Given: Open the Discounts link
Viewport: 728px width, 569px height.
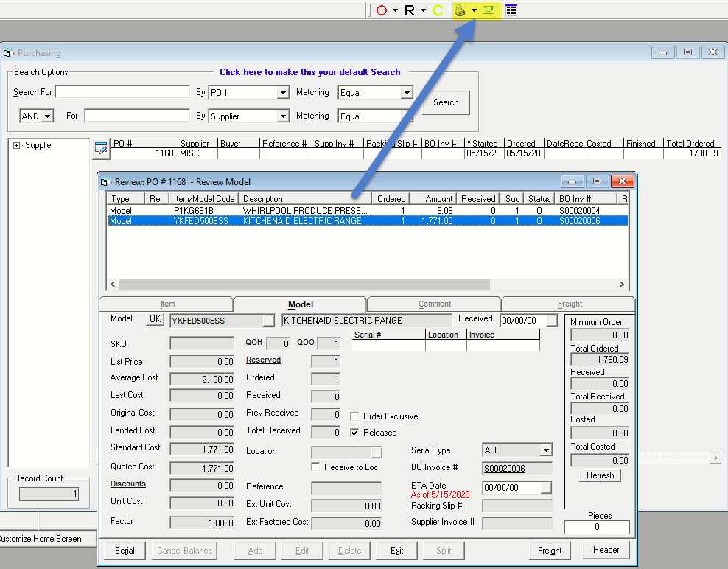Looking at the screenshot, I should click(128, 484).
